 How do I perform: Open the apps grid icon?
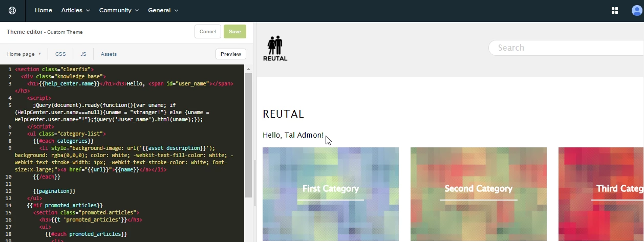[615, 10]
